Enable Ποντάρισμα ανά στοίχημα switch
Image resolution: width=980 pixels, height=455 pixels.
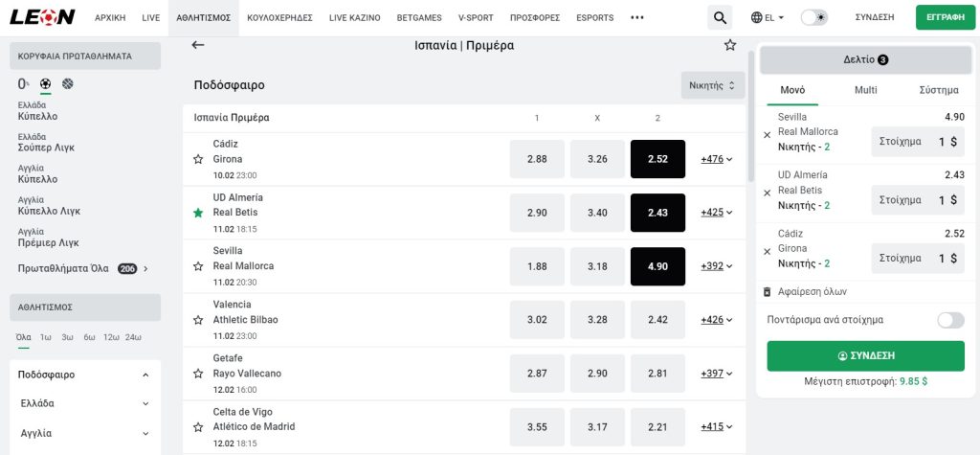pyautogui.click(x=950, y=320)
